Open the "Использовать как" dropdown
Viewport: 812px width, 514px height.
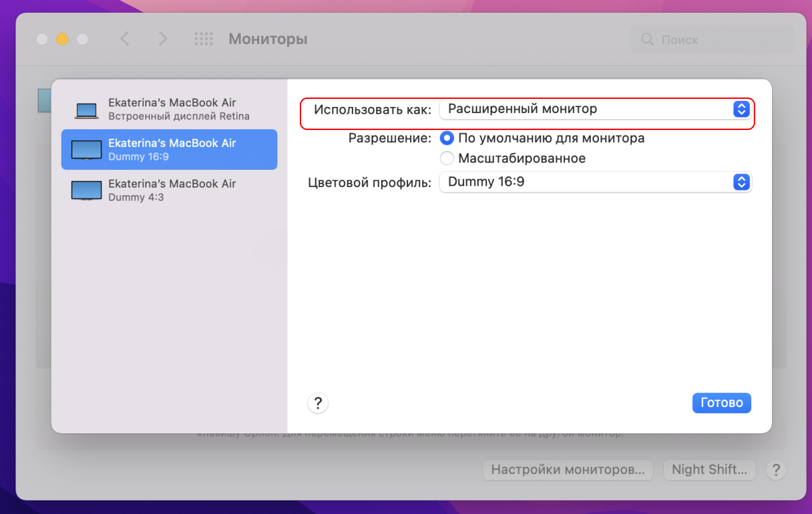point(595,109)
